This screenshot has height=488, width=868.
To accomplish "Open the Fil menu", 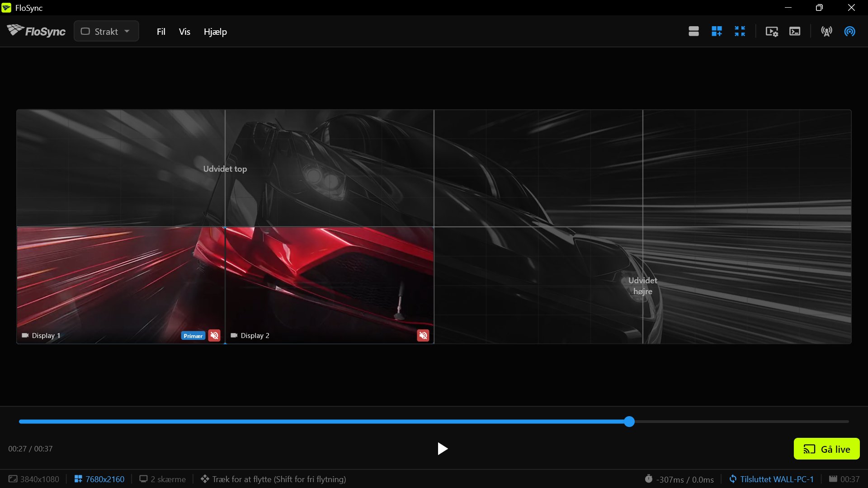I will (x=161, y=32).
